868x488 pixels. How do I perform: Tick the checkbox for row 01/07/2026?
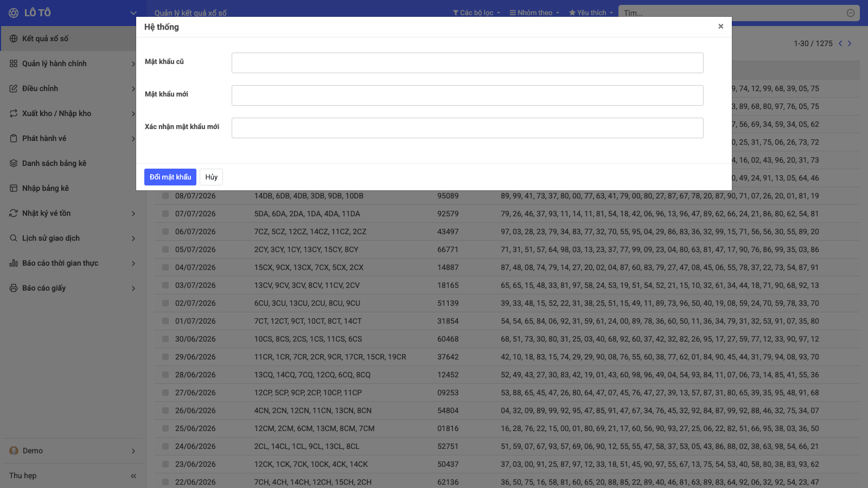click(165, 321)
